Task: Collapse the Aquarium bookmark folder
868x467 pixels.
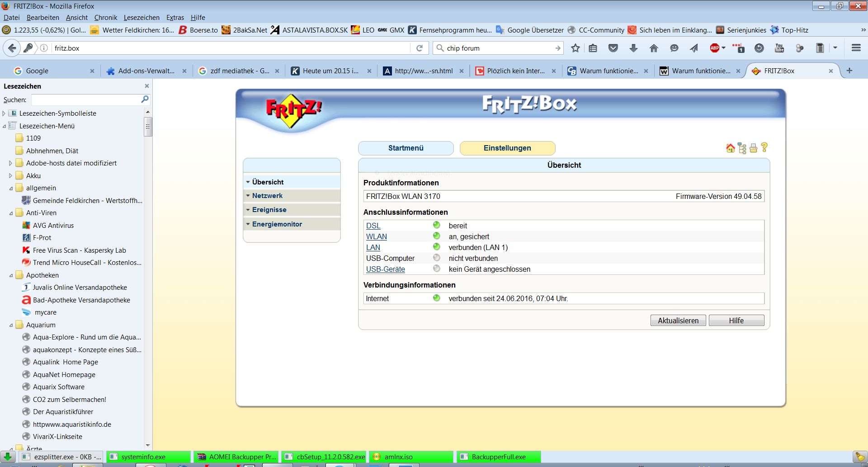Action: 11,325
